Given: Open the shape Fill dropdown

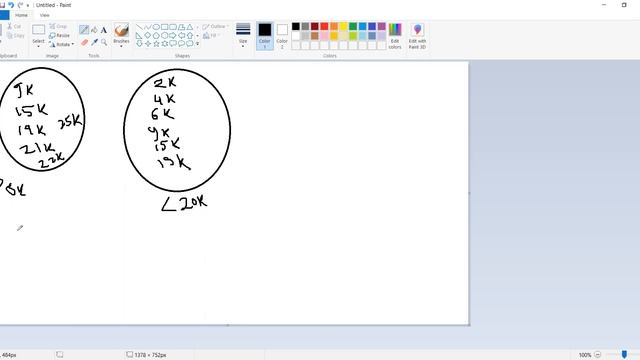Looking at the screenshot, I should (212, 36).
